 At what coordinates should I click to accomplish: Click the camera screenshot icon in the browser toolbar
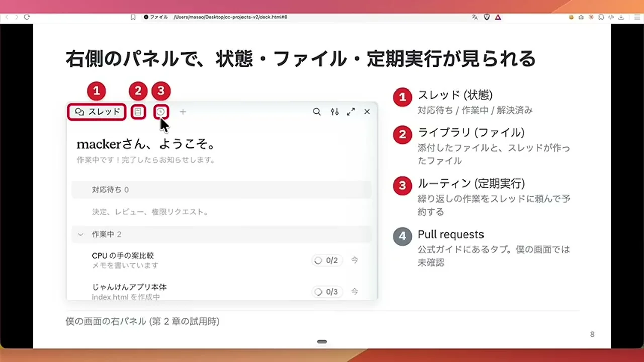pos(581,17)
